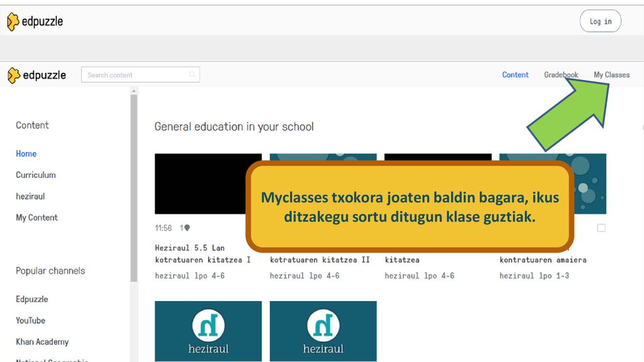
Task: Focus the Search content field
Action: 140,75
